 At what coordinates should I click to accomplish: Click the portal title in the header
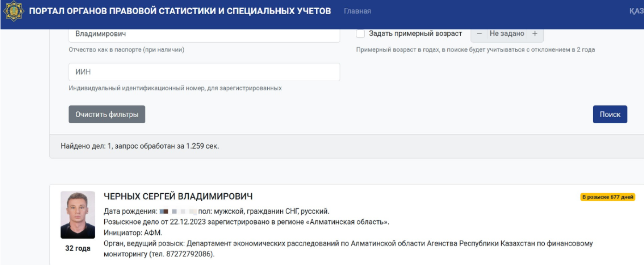(x=180, y=11)
